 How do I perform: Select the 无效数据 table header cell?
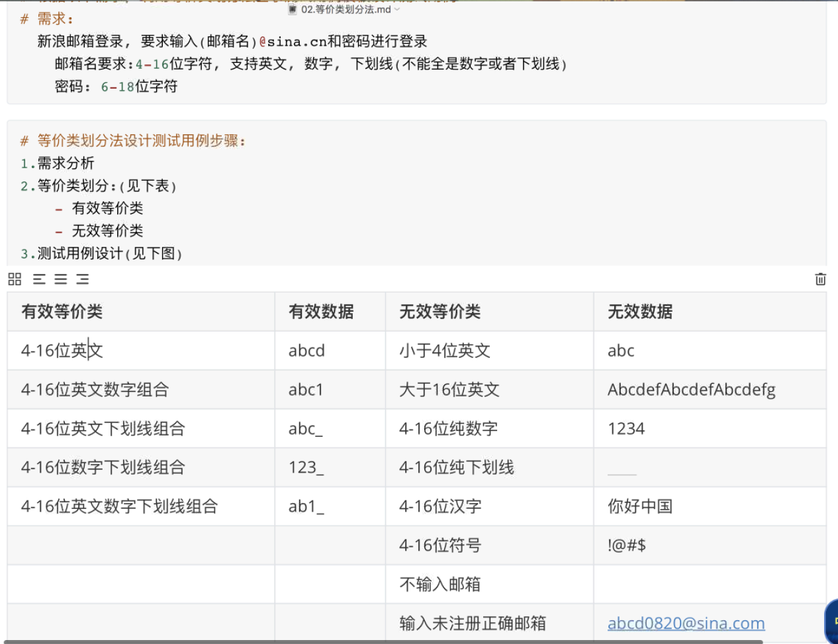click(710, 312)
